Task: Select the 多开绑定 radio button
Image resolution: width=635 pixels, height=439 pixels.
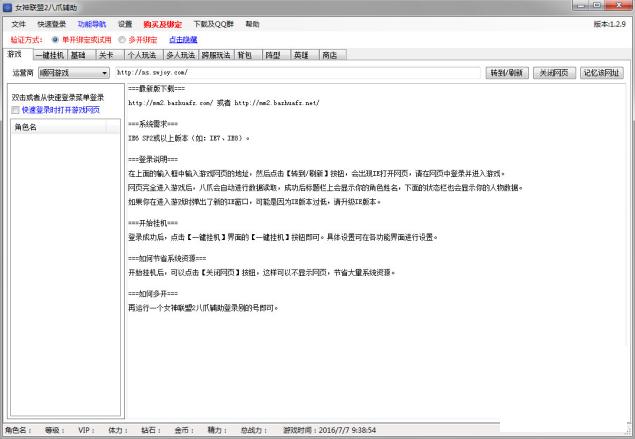Action: [123, 40]
